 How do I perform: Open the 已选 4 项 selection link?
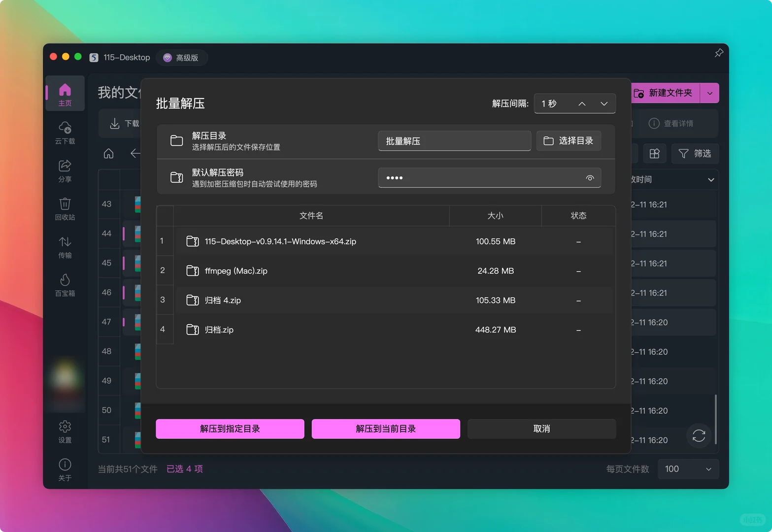[x=184, y=468]
